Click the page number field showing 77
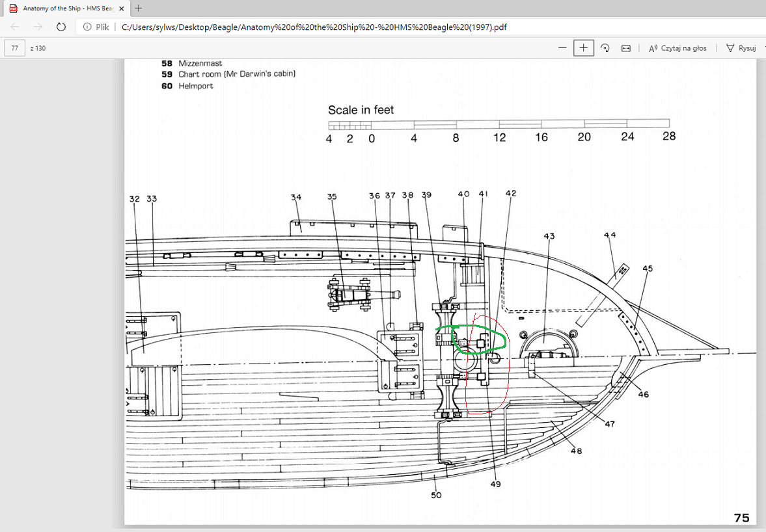The height and width of the screenshot is (532, 766). tap(14, 48)
